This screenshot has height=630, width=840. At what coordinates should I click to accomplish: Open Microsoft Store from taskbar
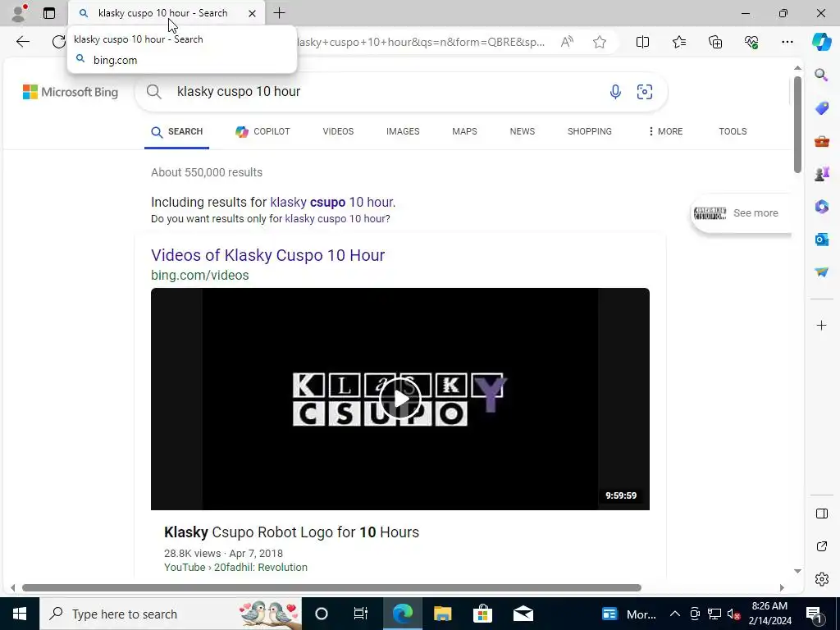(x=482, y=614)
